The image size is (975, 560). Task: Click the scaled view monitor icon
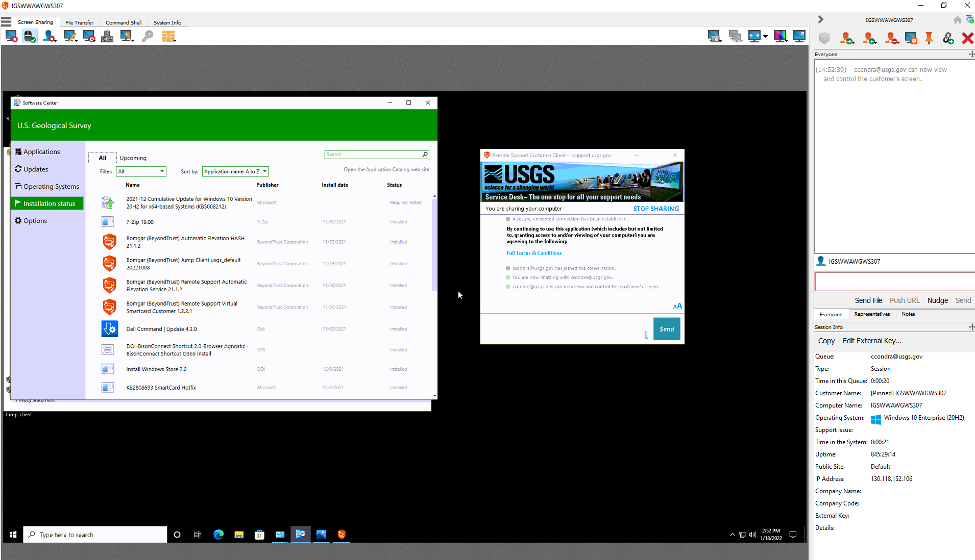tap(754, 36)
